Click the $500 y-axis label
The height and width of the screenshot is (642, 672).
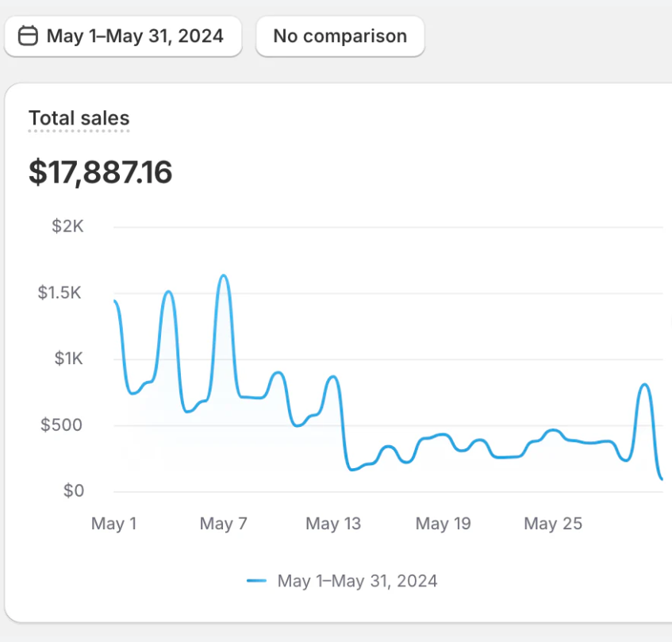pyautogui.click(x=63, y=425)
